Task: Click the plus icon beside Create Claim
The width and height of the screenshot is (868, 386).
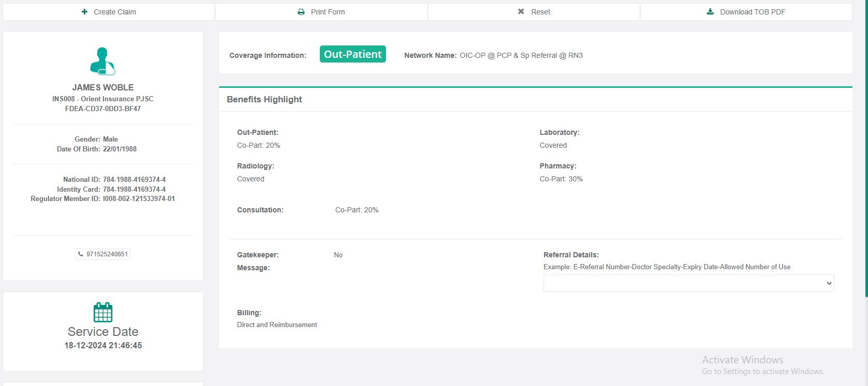Action: pyautogui.click(x=84, y=12)
